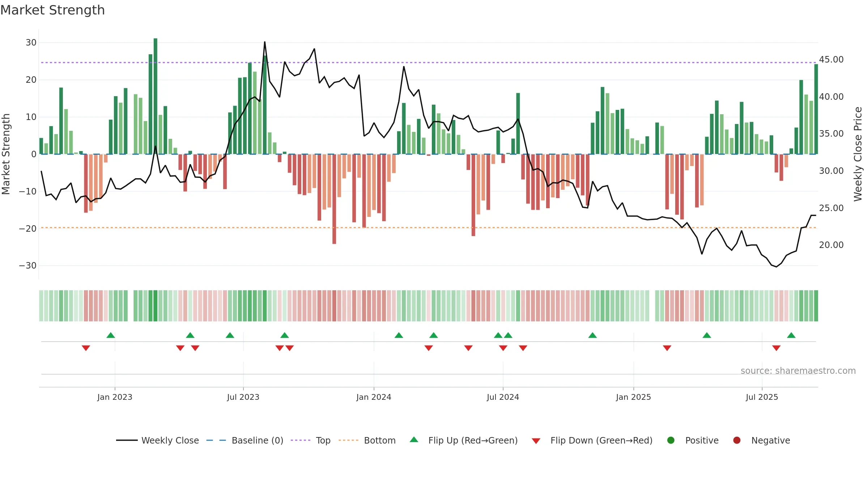The height and width of the screenshot is (488, 868).
Task: Click the deepest red bar below -20
Action: (334, 199)
